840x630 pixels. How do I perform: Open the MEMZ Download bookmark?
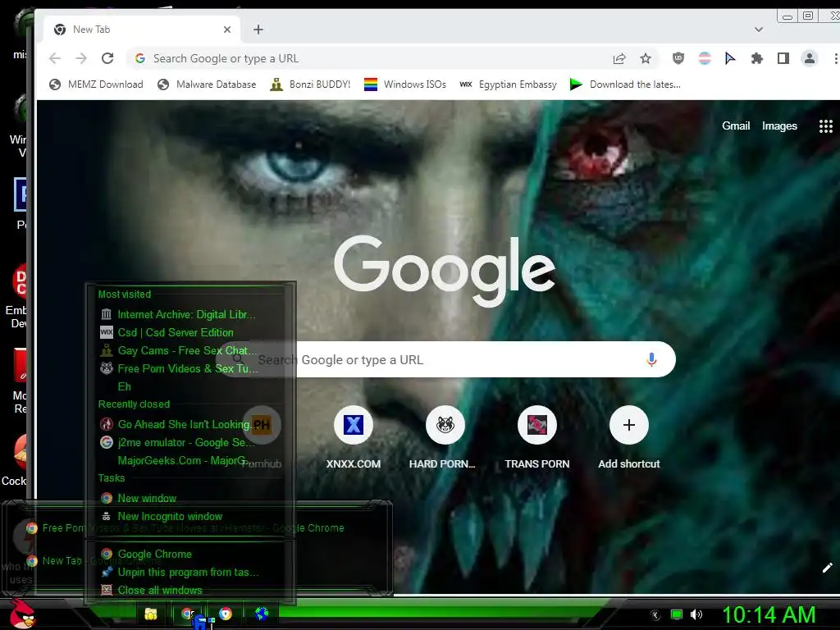pos(97,84)
